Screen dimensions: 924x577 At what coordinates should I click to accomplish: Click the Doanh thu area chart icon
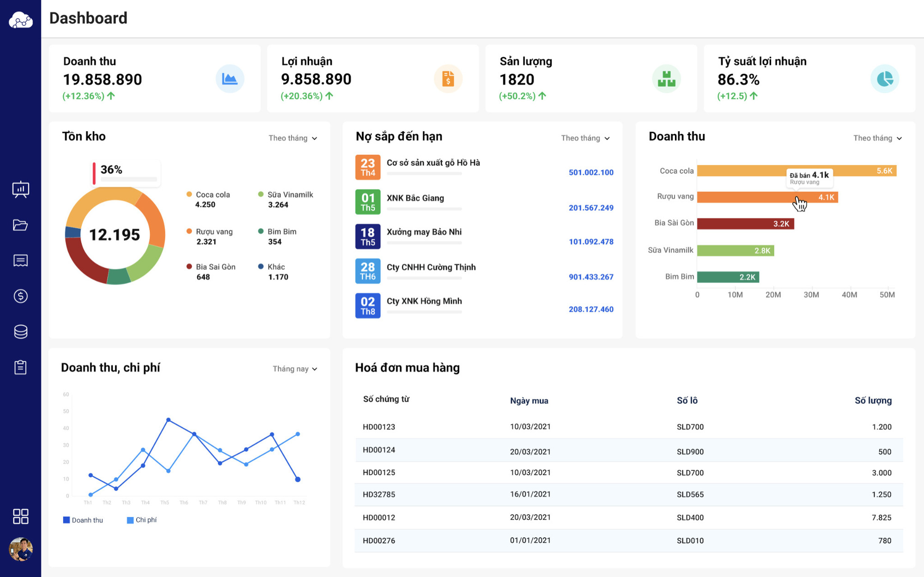(230, 79)
